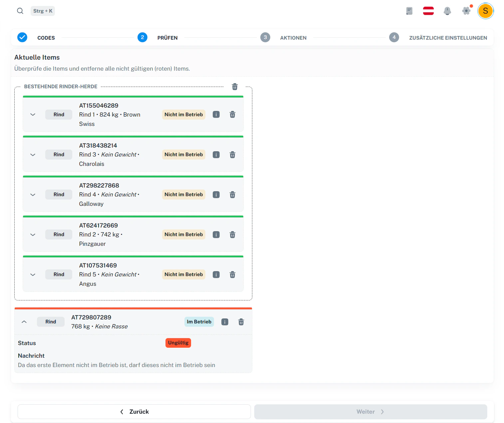Open the user avatar S menu

pyautogui.click(x=485, y=11)
